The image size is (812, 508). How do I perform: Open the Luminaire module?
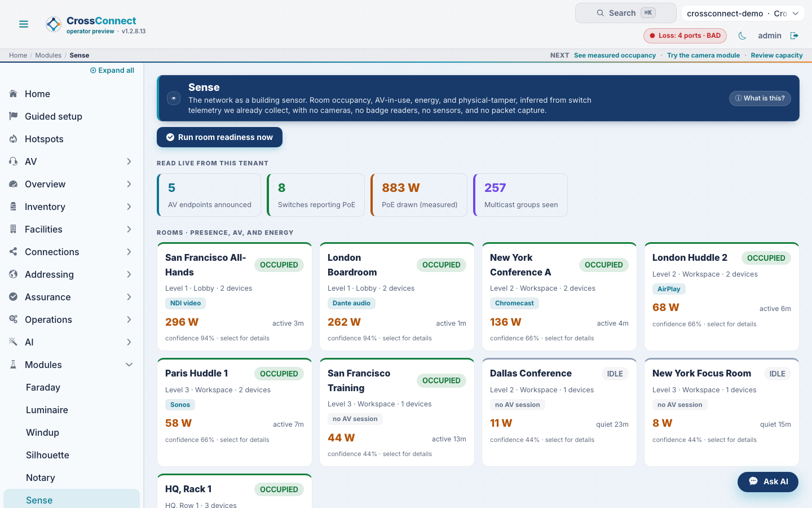(72, 410)
